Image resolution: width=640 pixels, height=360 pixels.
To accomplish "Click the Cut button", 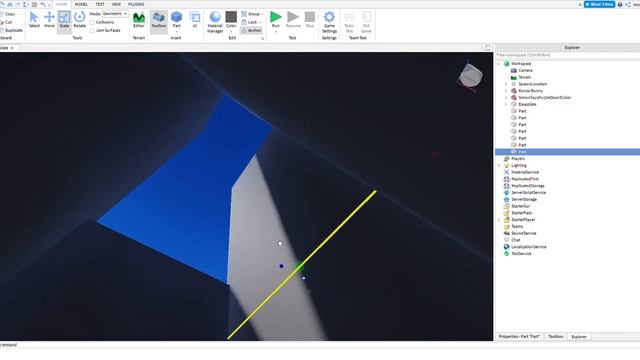I will (x=6, y=22).
